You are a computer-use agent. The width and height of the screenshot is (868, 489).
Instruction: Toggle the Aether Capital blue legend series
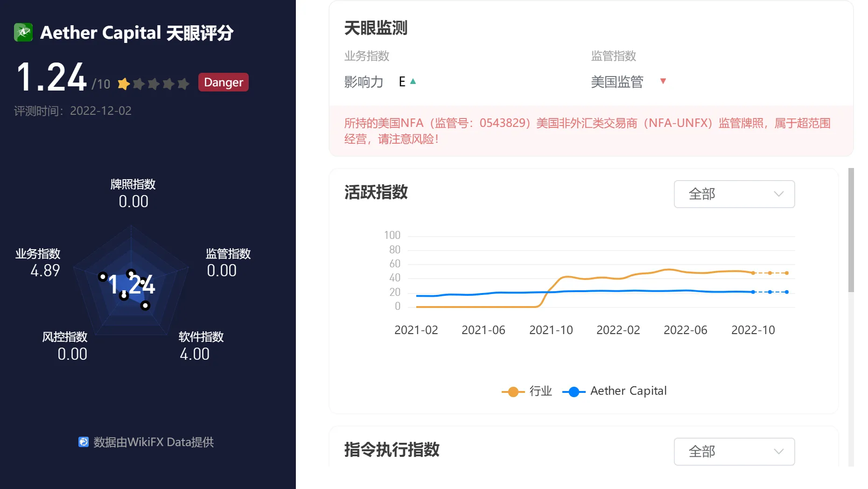[615, 391]
